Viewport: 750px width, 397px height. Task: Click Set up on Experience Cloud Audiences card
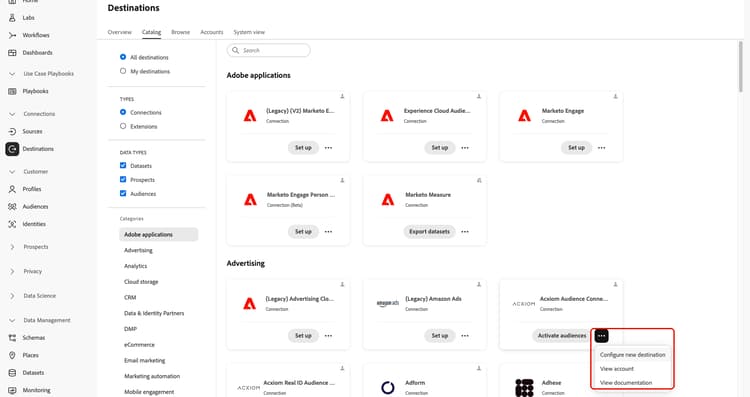pyautogui.click(x=440, y=148)
